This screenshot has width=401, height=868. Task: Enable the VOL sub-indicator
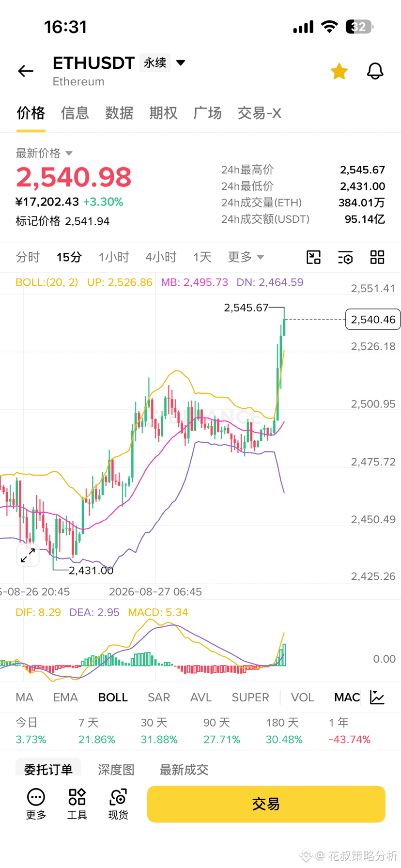302,697
